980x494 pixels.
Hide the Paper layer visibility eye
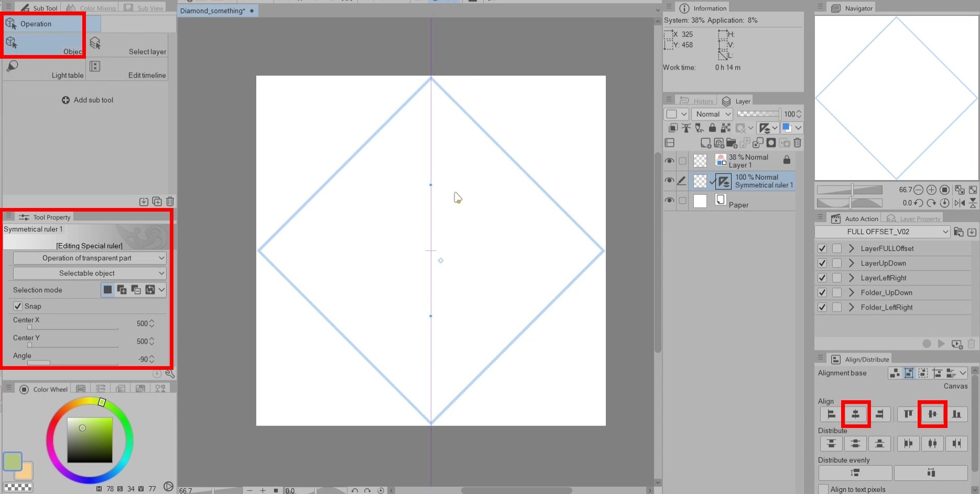click(669, 201)
